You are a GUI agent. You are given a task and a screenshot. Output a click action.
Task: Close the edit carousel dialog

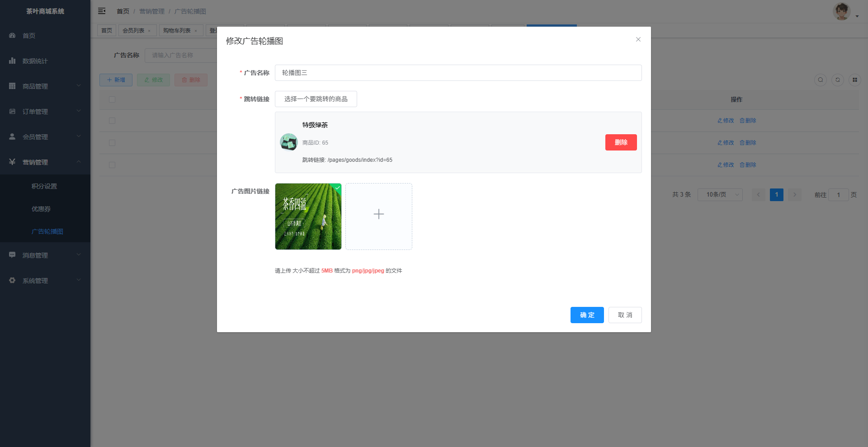pyautogui.click(x=638, y=39)
